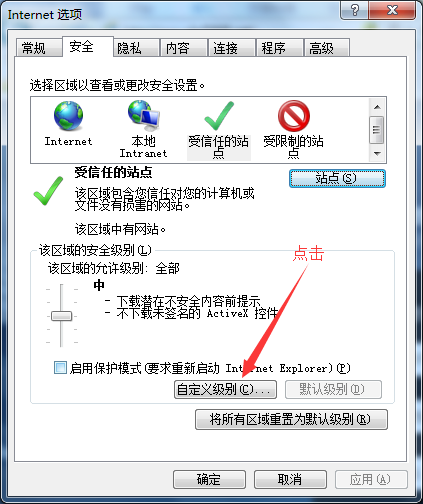Switch to the 常规 tab
This screenshot has width=423, height=504.
click(39, 48)
